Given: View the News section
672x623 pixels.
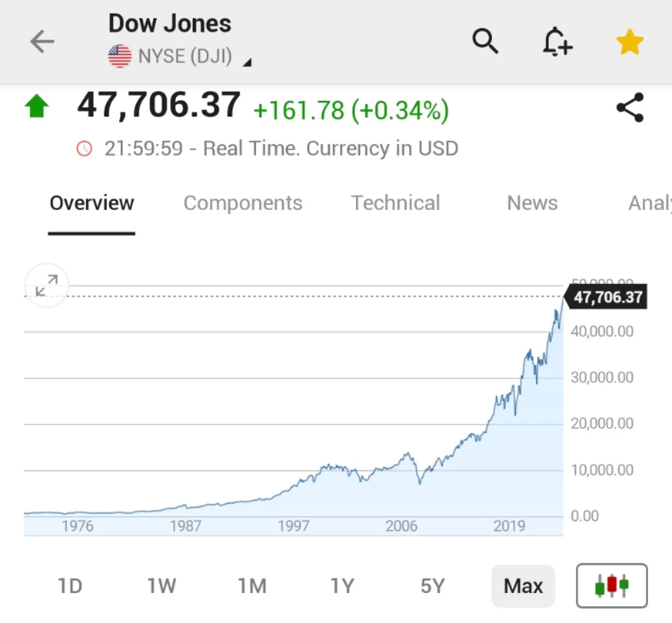Looking at the screenshot, I should (532, 204).
